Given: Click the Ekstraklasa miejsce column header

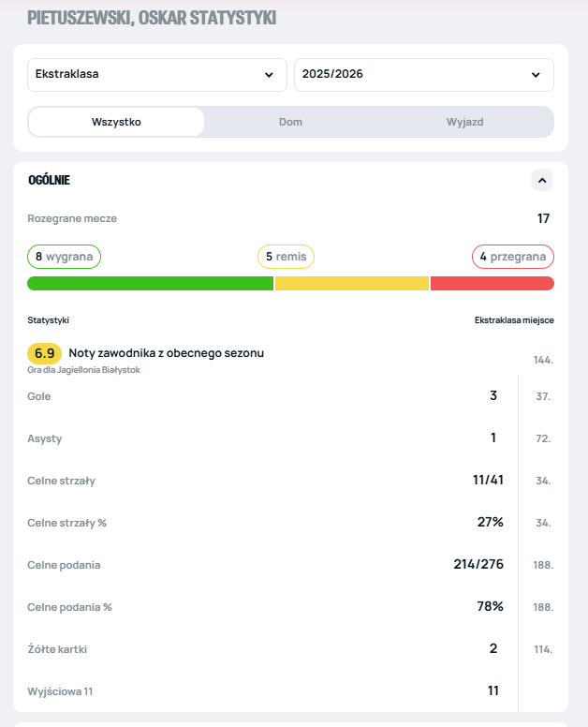Looking at the screenshot, I should 514,320.
